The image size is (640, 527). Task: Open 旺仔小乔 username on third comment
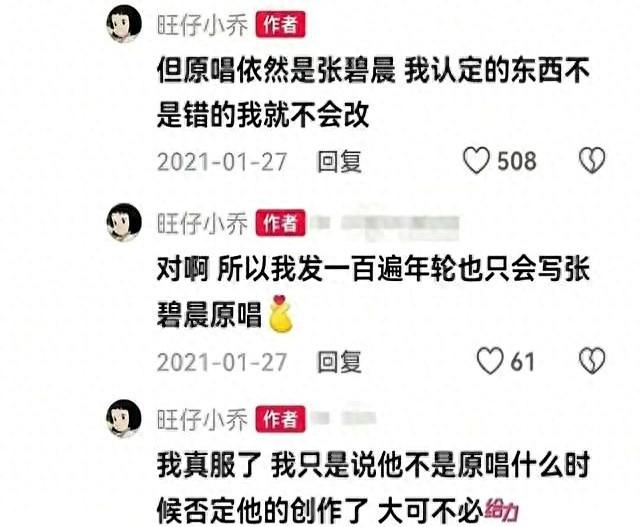tap(202, 420)
